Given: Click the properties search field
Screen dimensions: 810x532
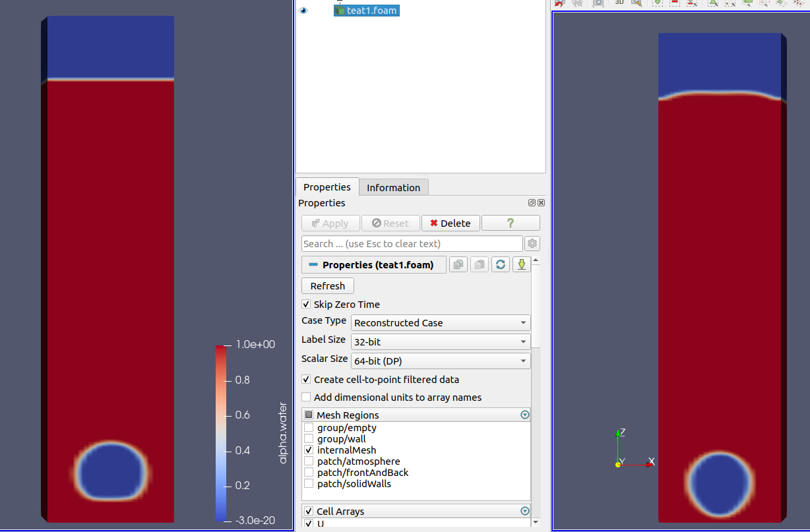Looking at the screenshot, I should pos(412,244).
